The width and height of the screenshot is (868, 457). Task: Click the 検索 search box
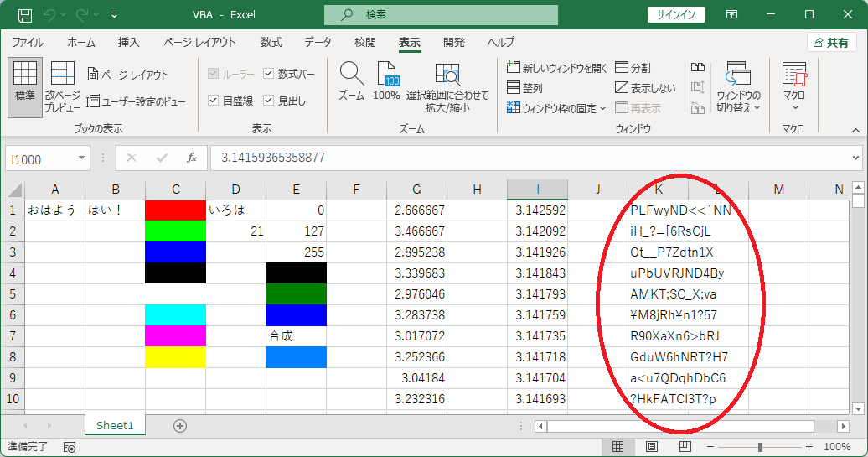pyautogui.click(x=441, y=15)
